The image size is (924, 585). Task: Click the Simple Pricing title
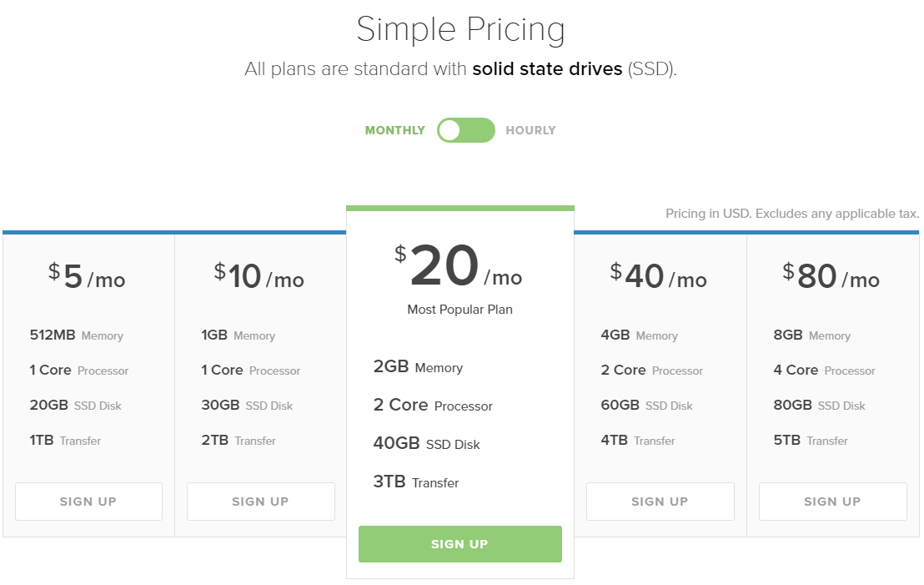pyautogui.click(x=461, y=29)
